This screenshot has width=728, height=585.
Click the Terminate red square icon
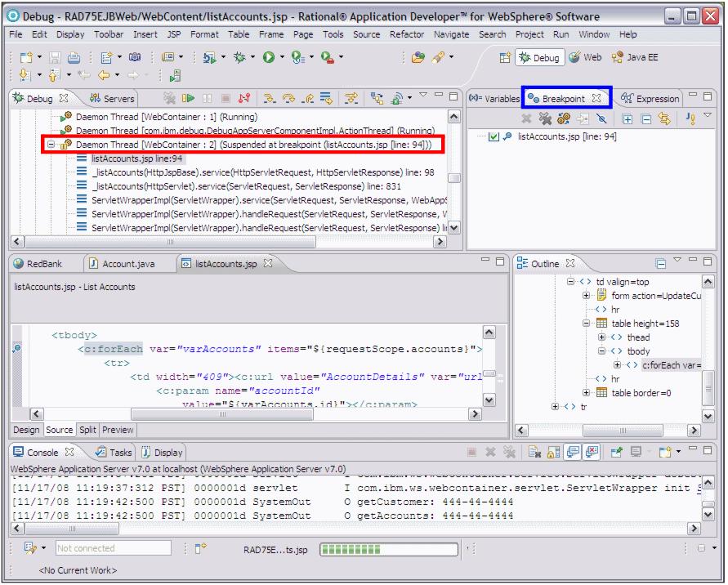pyautogui.click(x=226, y=98)
